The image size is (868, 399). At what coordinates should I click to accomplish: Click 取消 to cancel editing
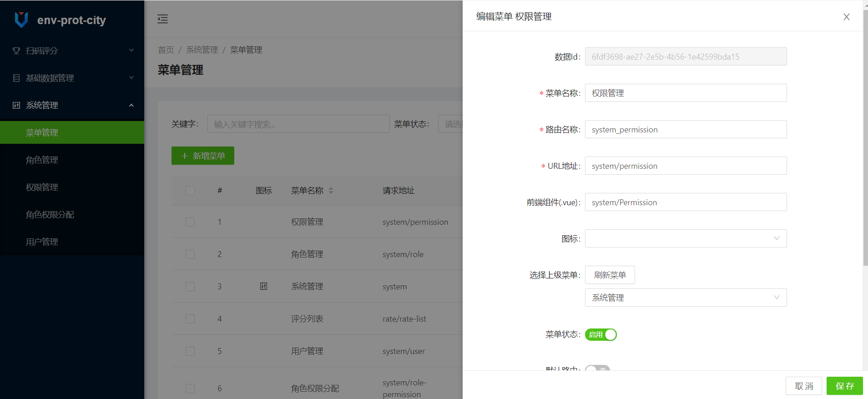pyautogui.click(x=803, y=386)
